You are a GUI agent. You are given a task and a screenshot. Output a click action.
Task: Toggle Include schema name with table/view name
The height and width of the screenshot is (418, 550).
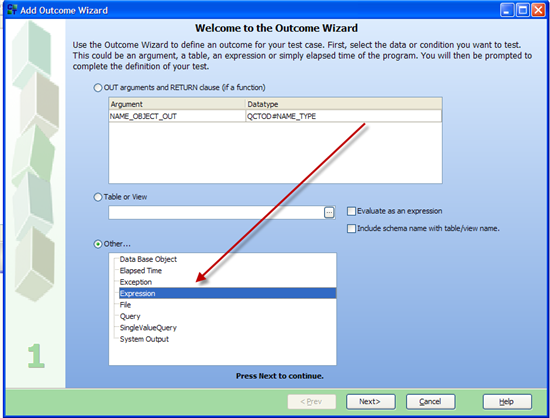click(351, 229)
